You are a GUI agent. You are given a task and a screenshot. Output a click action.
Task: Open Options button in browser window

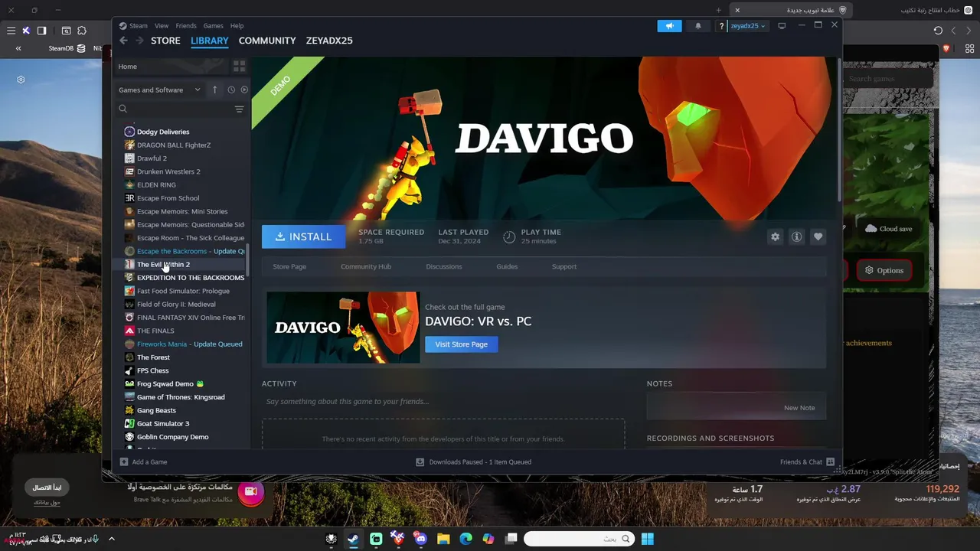click(x=884, y=270)
